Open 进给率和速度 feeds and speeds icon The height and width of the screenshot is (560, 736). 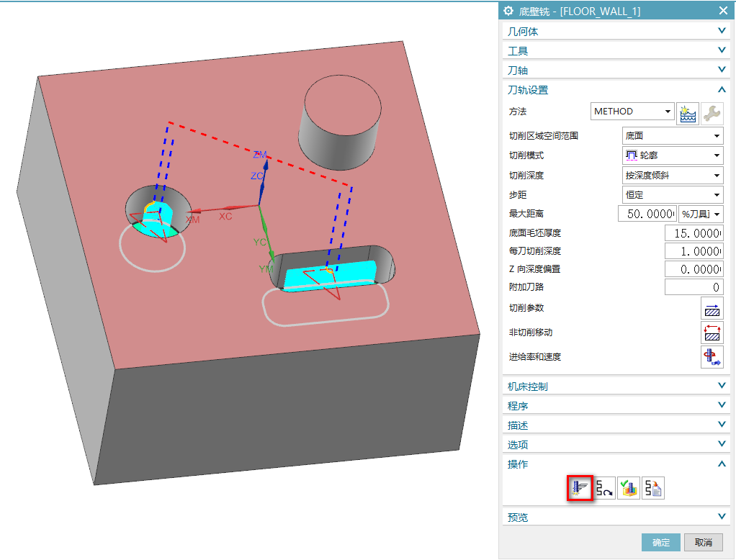[x=712, y=357]
